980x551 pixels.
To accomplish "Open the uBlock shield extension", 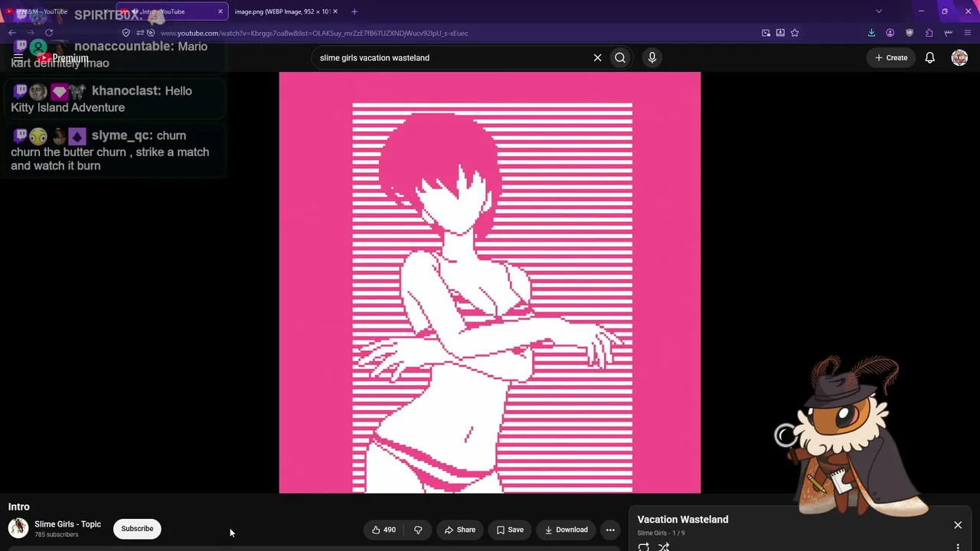I will point(910,33).
